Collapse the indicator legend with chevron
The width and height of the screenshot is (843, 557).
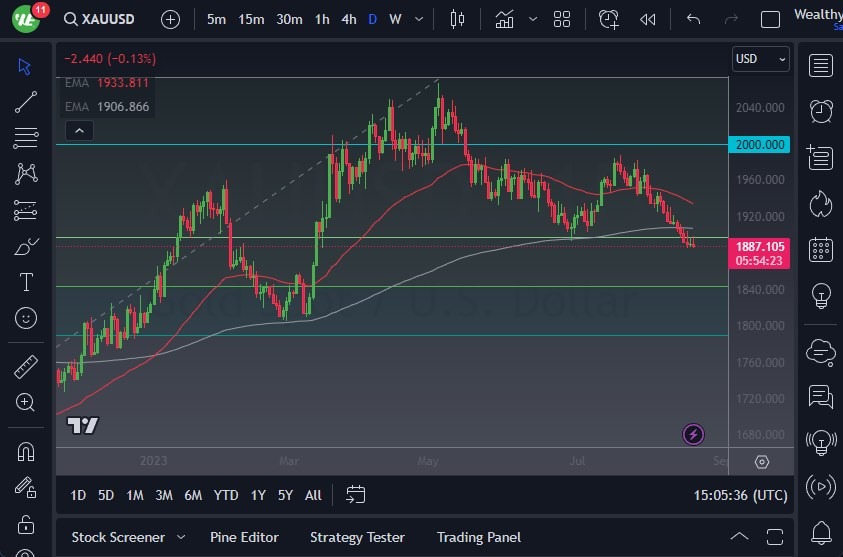point(78,130)
